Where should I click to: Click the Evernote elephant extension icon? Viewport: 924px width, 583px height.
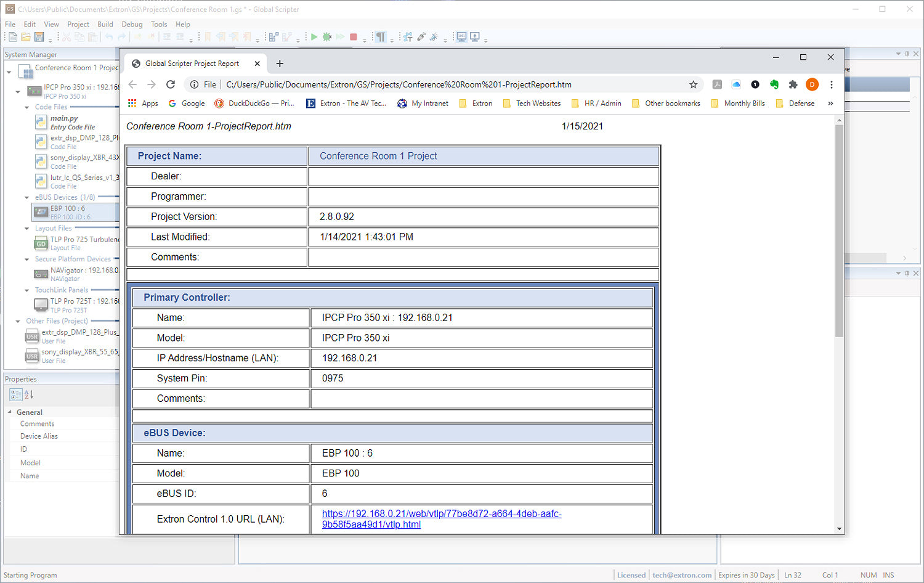coord(774,84)
